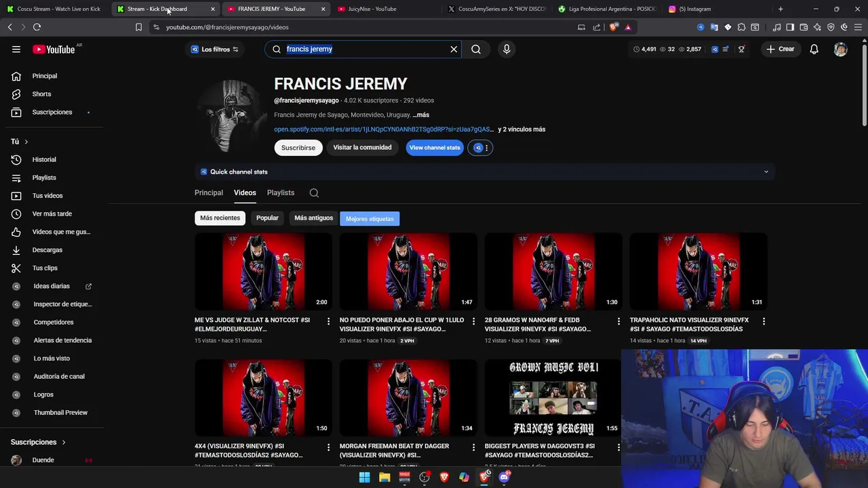Toggle the browser sidebar panel icon
Viewport: 868px width, 488px height.
[x=790, y=27]
